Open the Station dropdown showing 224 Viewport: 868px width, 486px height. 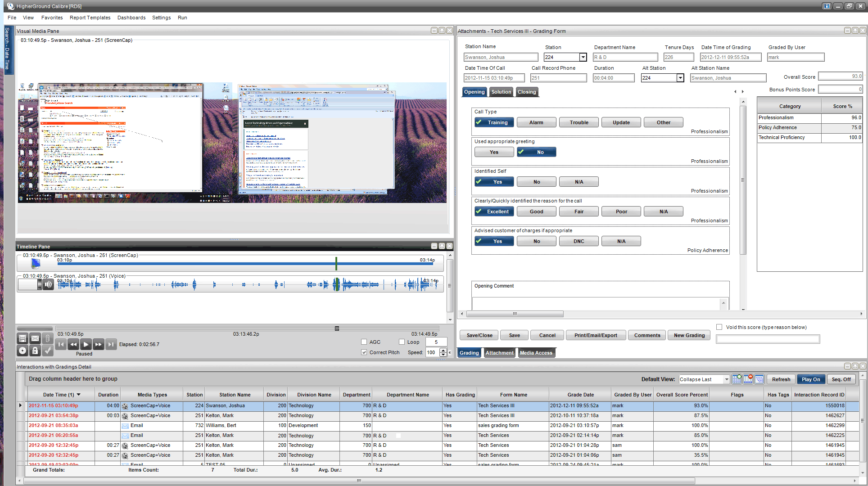click(583, 57)
